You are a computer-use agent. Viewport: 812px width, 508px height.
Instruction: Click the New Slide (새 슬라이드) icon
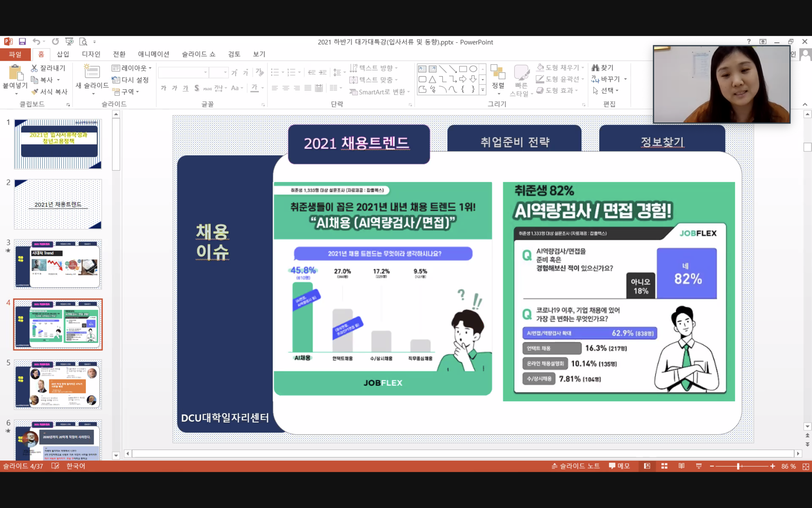(x=92, y=72)
